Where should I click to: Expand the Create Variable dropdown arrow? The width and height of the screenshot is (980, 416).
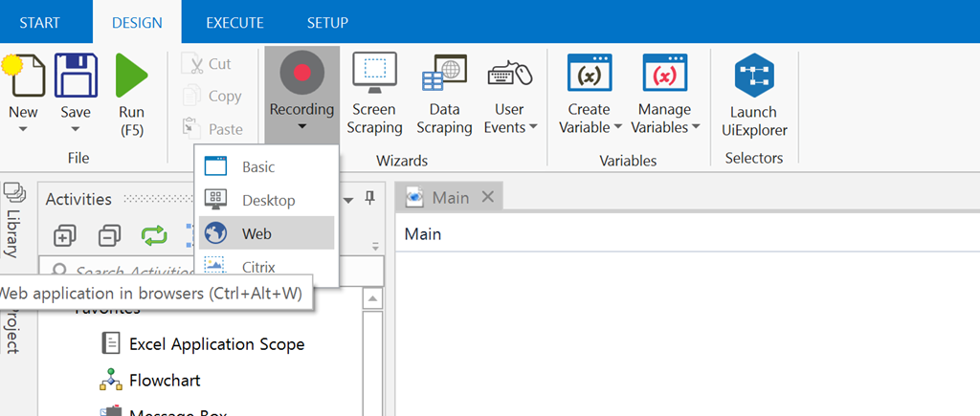(617, 127)
